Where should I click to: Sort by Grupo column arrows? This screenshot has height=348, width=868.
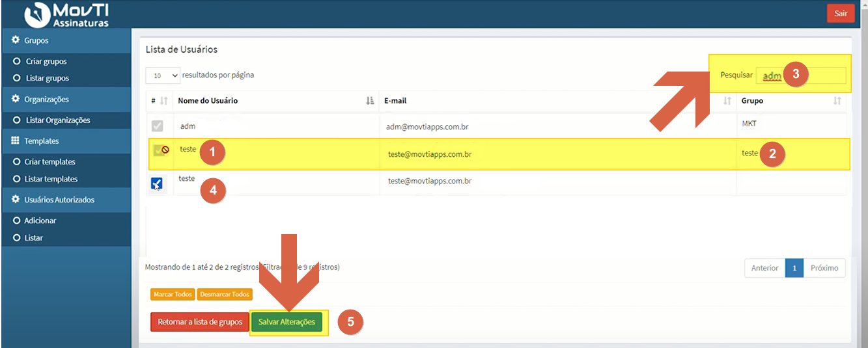coord(837,101)
